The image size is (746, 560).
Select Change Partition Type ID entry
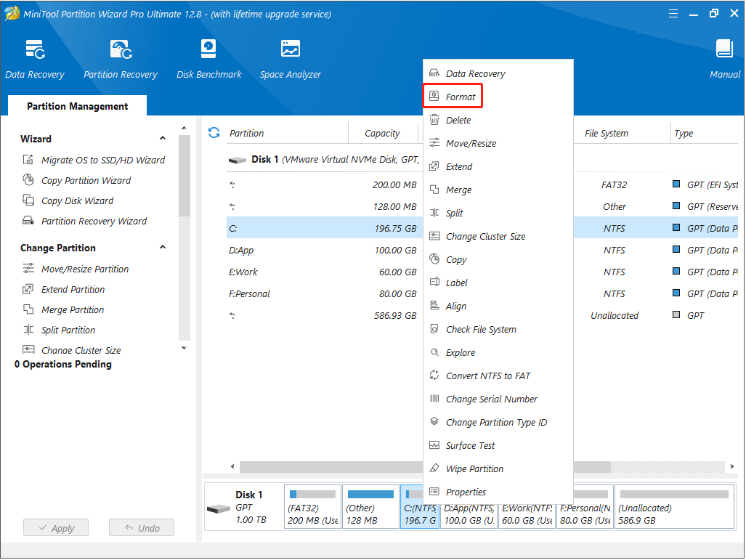[x=498, y=422]
